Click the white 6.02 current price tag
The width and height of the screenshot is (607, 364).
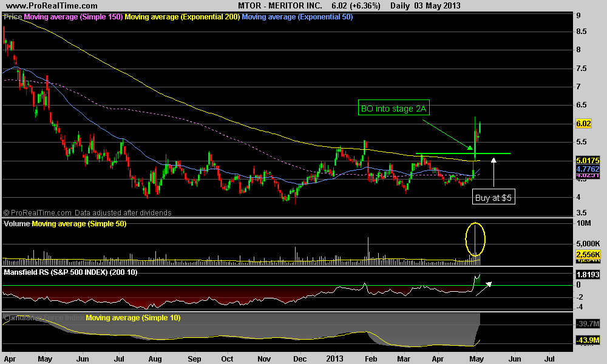[x=583, y=124]
